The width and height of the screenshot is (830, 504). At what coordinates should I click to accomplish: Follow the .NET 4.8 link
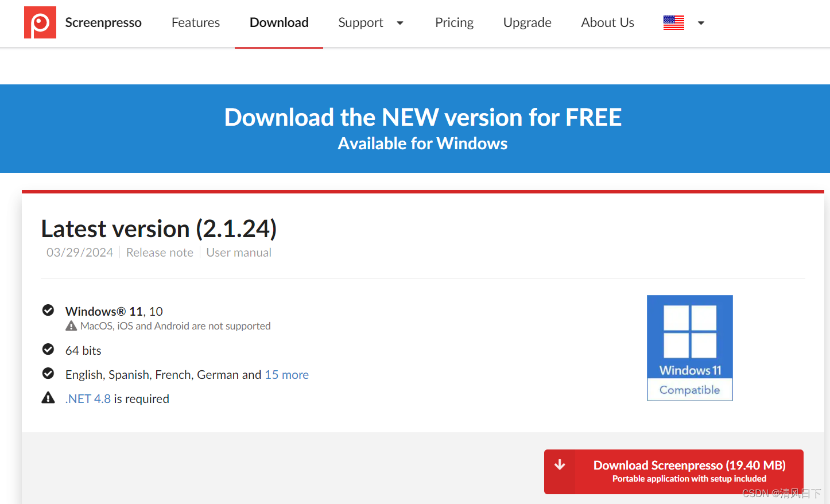(88, 399)
